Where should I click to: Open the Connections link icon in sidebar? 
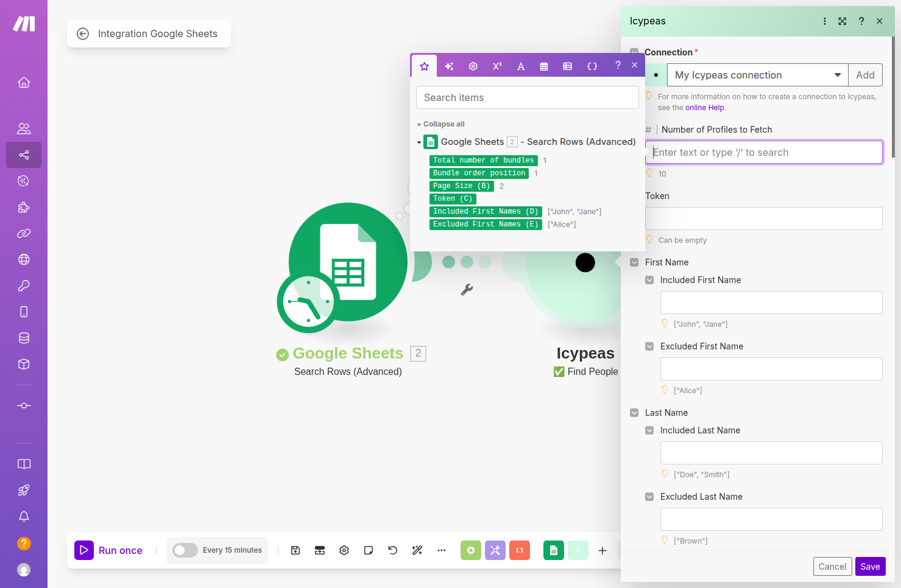point(24,233)
